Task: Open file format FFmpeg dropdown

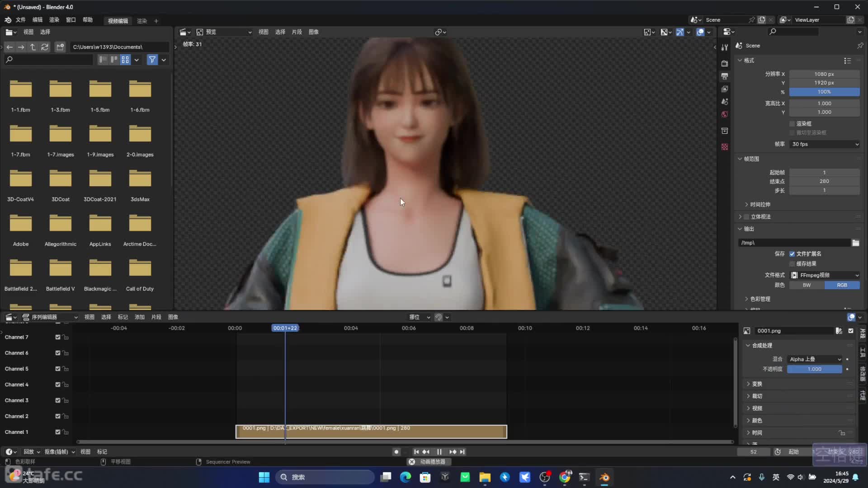Action: click(825, 275)
